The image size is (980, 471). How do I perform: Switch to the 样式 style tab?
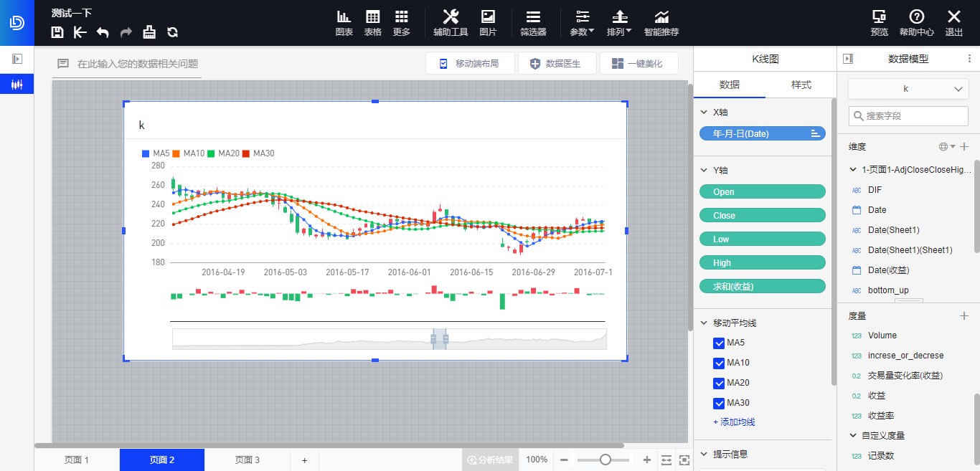801,85
